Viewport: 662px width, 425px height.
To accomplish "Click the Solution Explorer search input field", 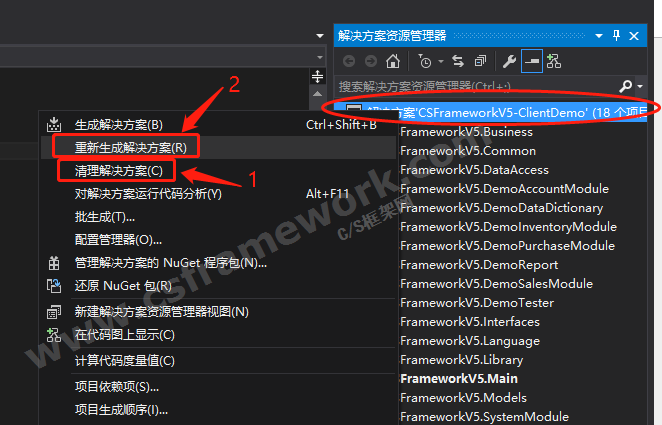I will pos(470,87).
